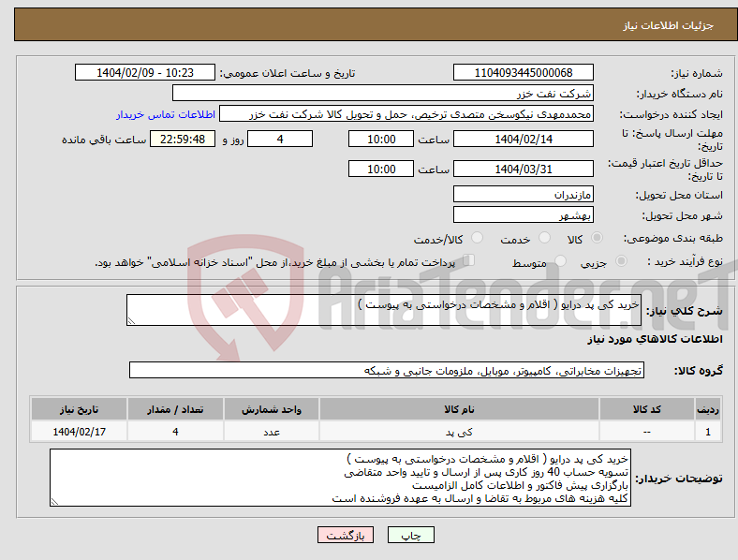Click the item name cell کی پد

pyautogui.click(x=459, y=432)
